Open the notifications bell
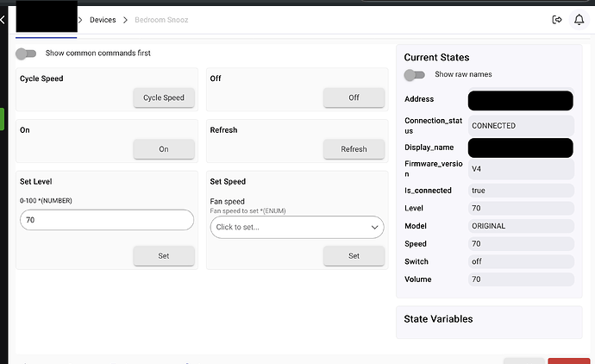The width and height of the screenshot is (595, 364). [x=579, y=19]
